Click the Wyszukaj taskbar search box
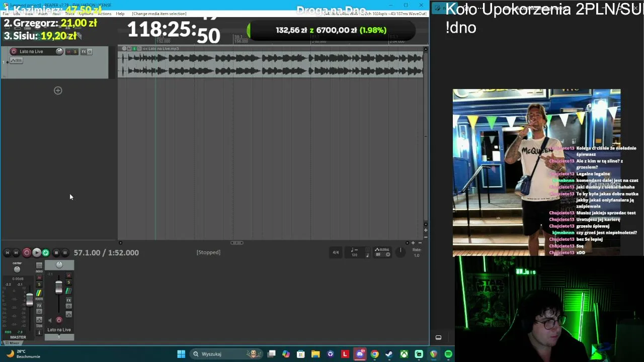This screenshot has width=644, height=362. pos(226,354)
